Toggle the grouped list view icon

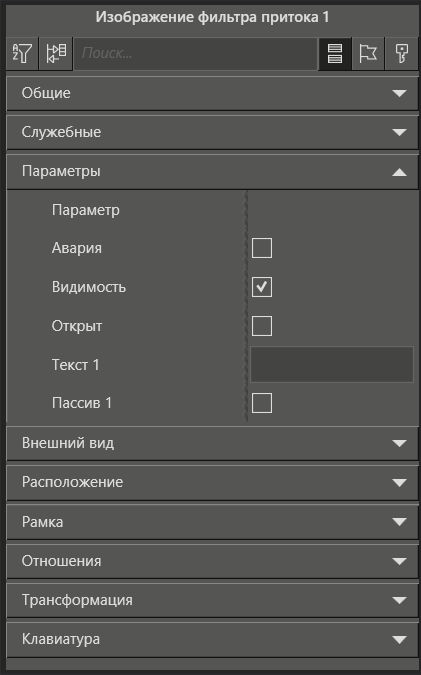coord(335,53)
